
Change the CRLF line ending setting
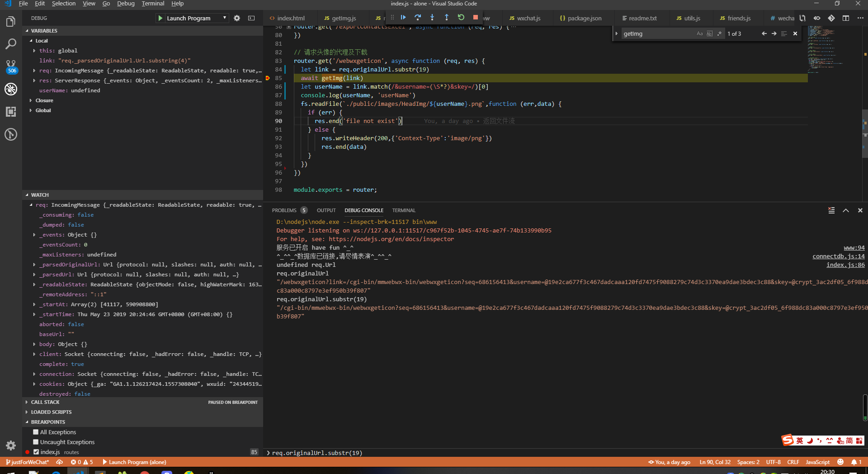(793, 462)
